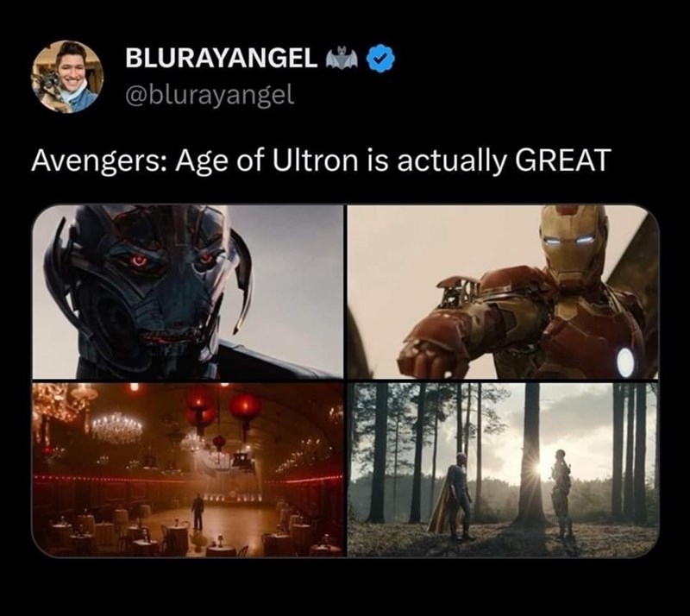This screenshot has height=616, width=690.
Task: Open the Iron Man punching image
Action: [504, 292]
